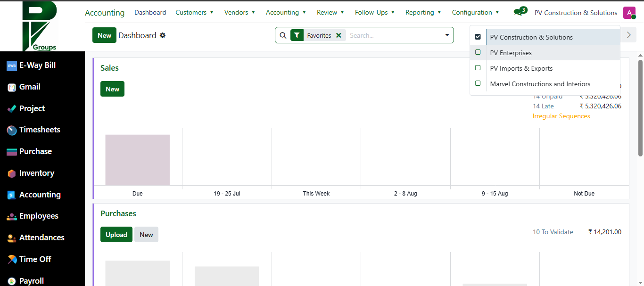The image size is (644, 286).
Task: Open the Review menu dropdown
Action: pos(330,12)
